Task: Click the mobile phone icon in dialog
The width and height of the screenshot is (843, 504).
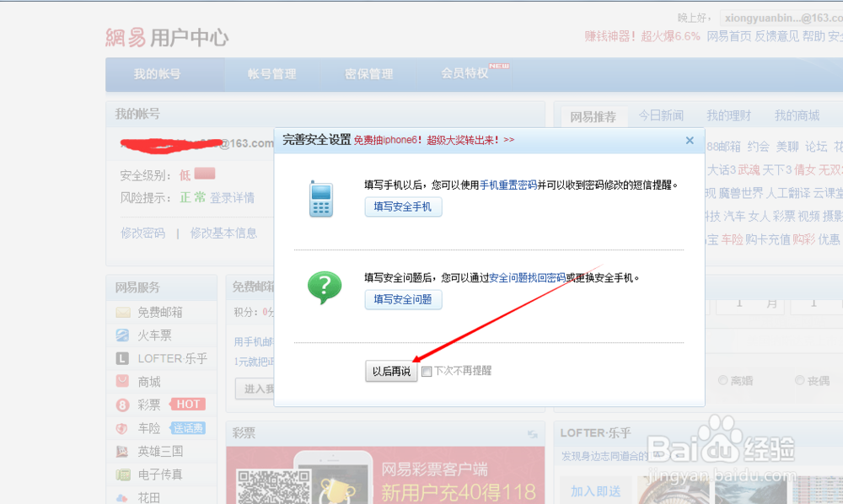Action: click(321, 199)
